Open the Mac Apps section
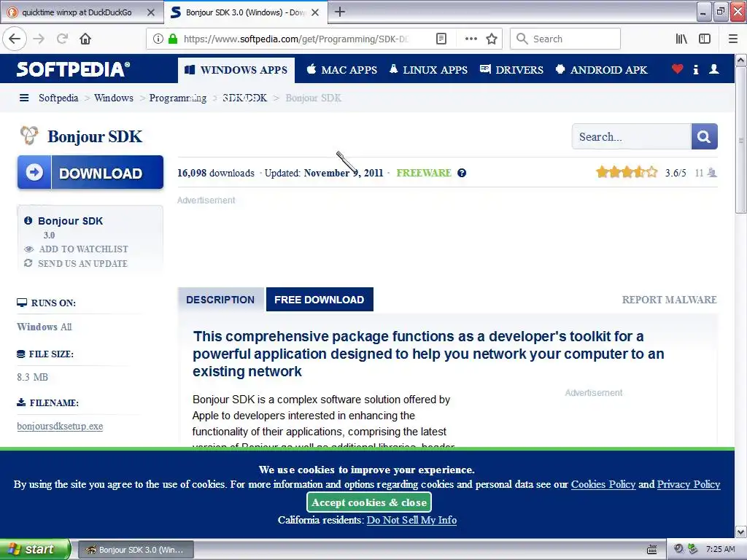Viewport: 747px width, 560px height. click(x=341, y=70)
